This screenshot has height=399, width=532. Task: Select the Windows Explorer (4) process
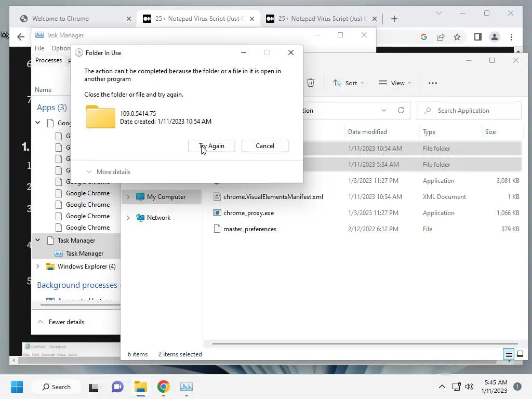pos(87,267)
